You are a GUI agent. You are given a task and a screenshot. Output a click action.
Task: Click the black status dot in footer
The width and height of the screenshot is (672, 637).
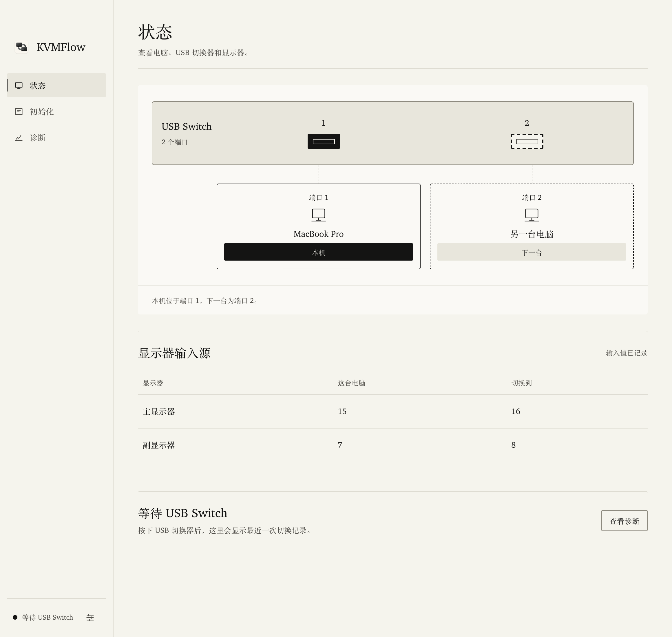15,617
